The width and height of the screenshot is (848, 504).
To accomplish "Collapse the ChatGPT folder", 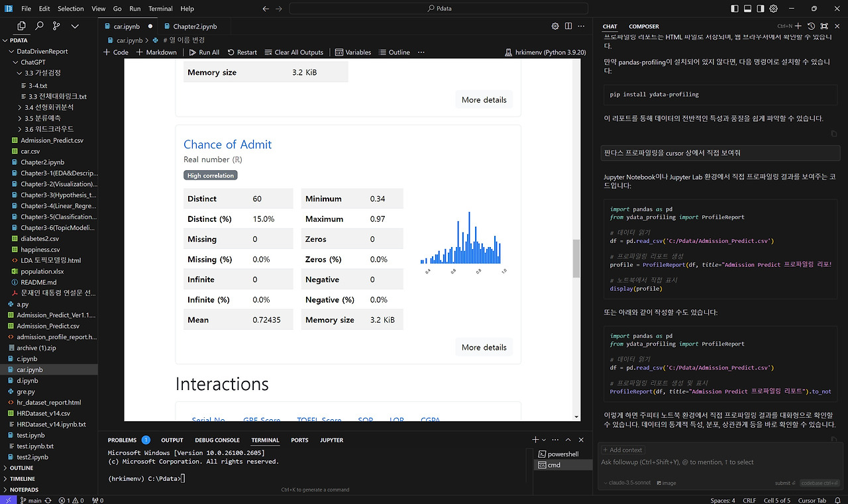I will 49,62.
